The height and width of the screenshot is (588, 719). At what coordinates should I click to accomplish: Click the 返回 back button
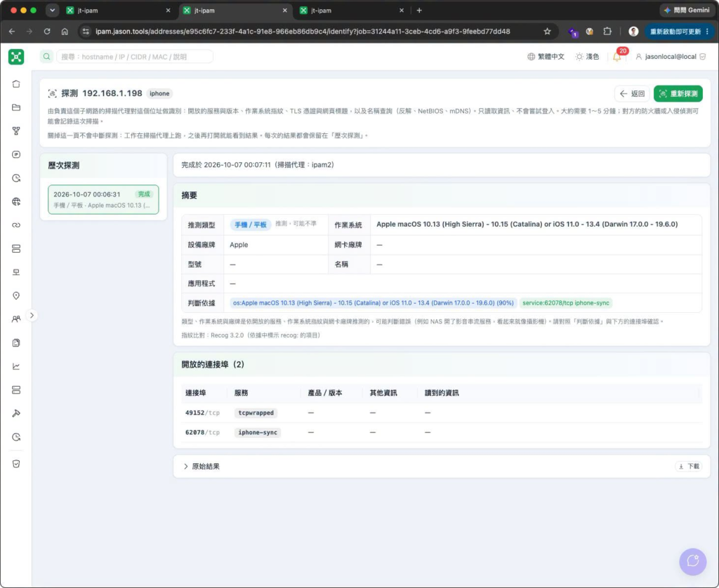coord(632,93)
